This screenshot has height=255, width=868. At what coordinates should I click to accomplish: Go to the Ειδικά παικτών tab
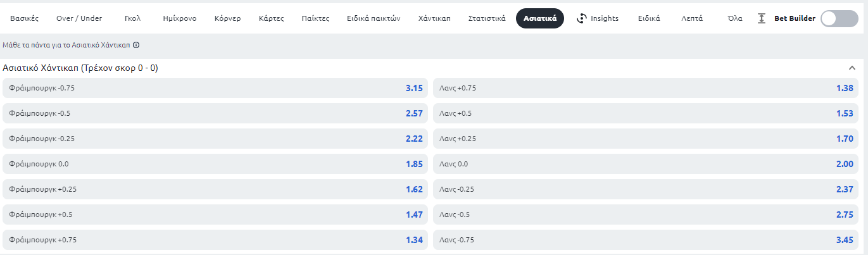pyautogui.click(x=374, y=18)
